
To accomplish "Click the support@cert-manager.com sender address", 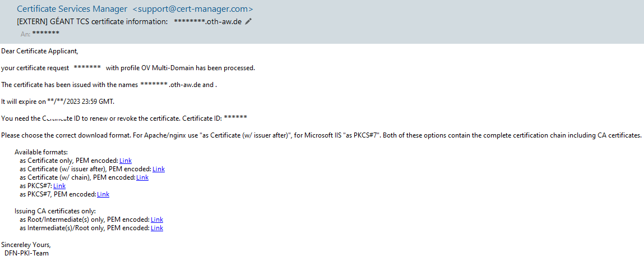I will click(x=193, y=8).
